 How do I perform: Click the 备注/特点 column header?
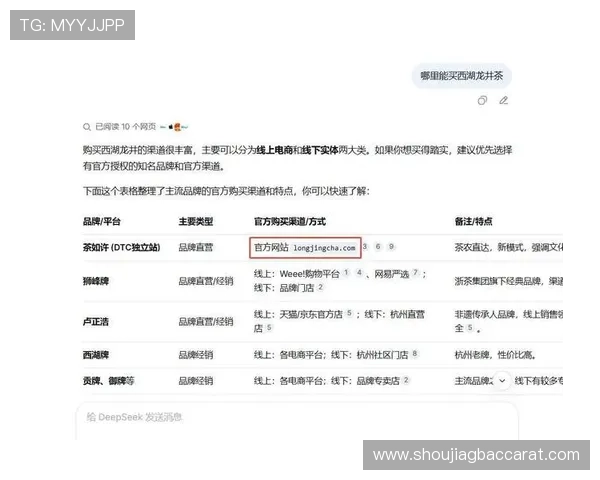point(473,222)
